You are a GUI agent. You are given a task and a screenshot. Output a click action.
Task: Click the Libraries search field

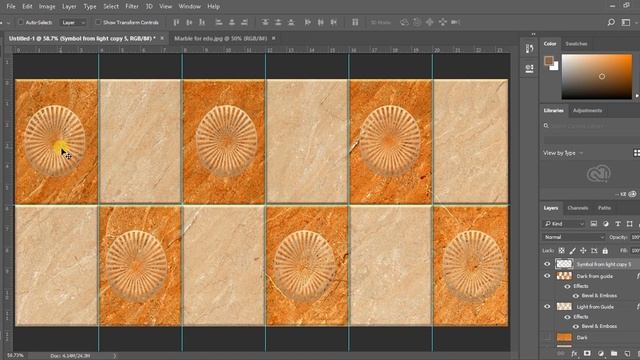591,126
